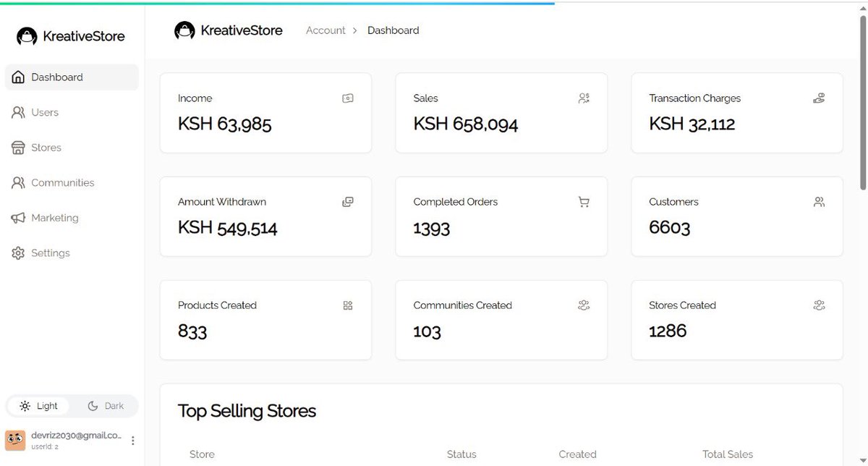The image size is (868, 466).
Task: Click the Stores Created card icon
Action: coord(819,305)
